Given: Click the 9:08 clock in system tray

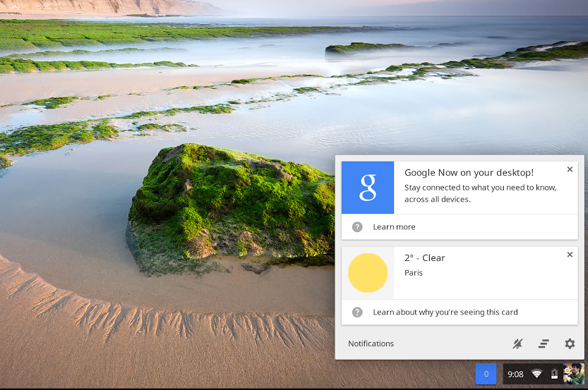Looking at the screenshot, I should coord(515,374).
